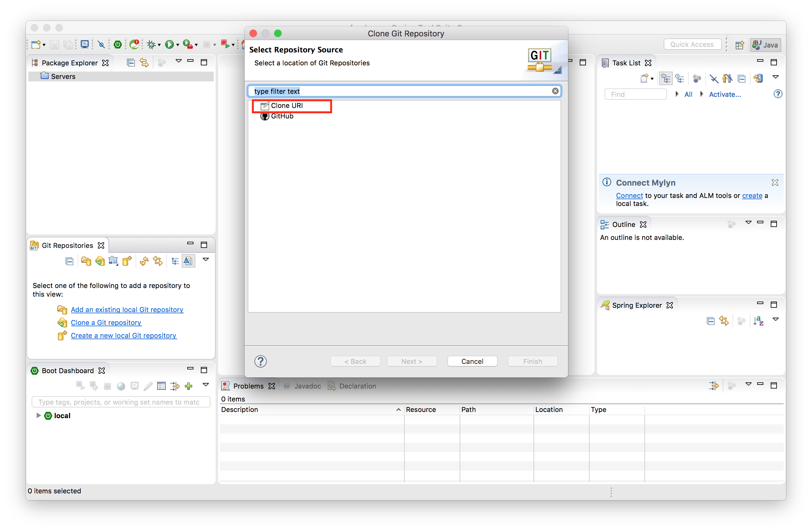Click the Cancel button in clone dialog
The width and height of the screenshot is (812, 531).
[x=472, y=361]
